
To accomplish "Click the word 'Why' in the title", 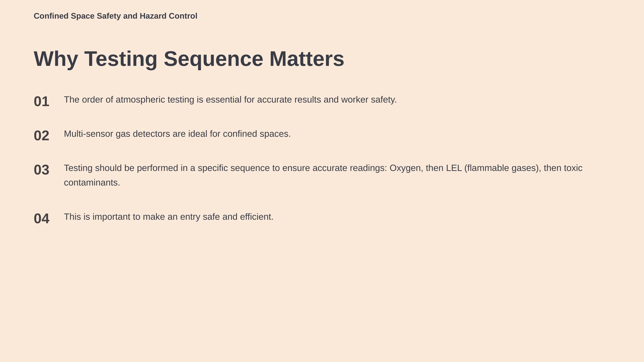I will click(56, 59).
